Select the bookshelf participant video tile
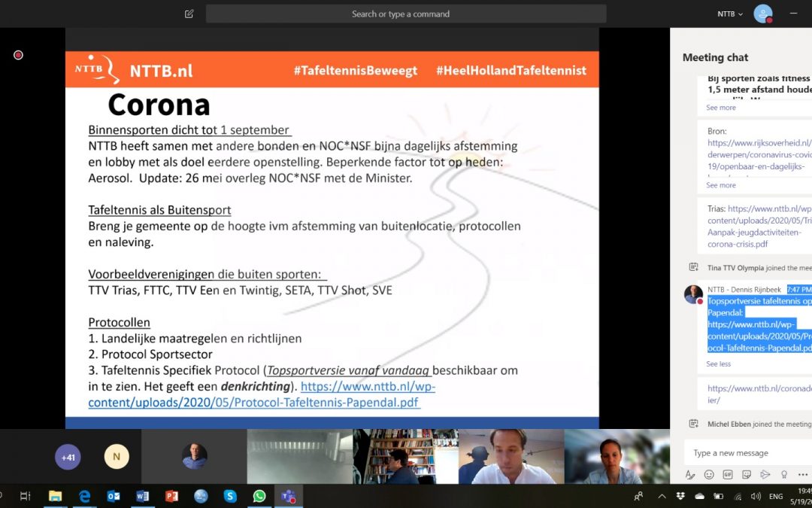812x508 pixels. point(405,457)
